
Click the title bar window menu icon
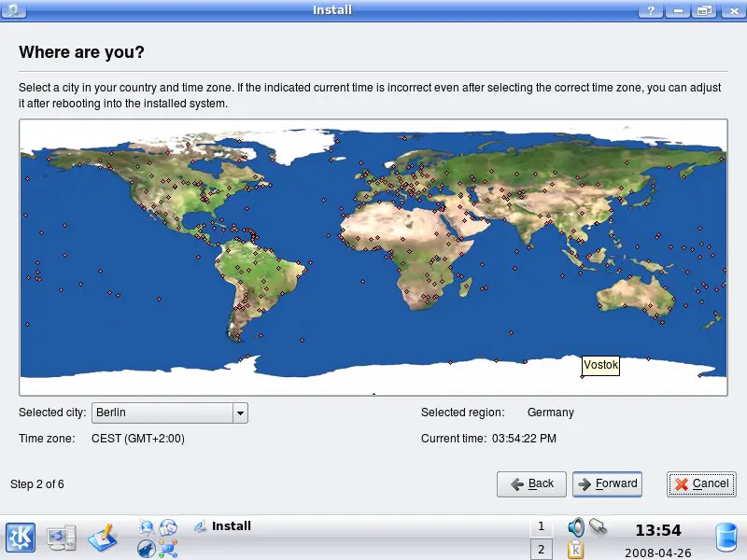[x=13, y=9]
